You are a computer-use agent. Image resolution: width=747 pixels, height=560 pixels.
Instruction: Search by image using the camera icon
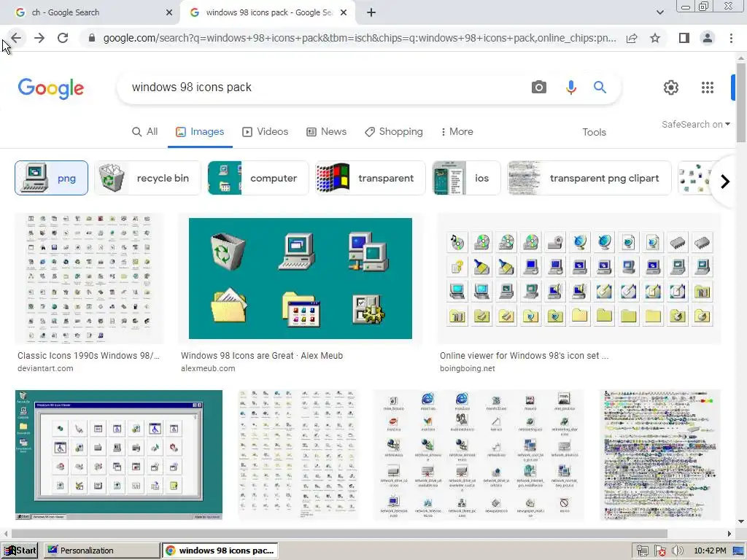[x=539, y=87]
